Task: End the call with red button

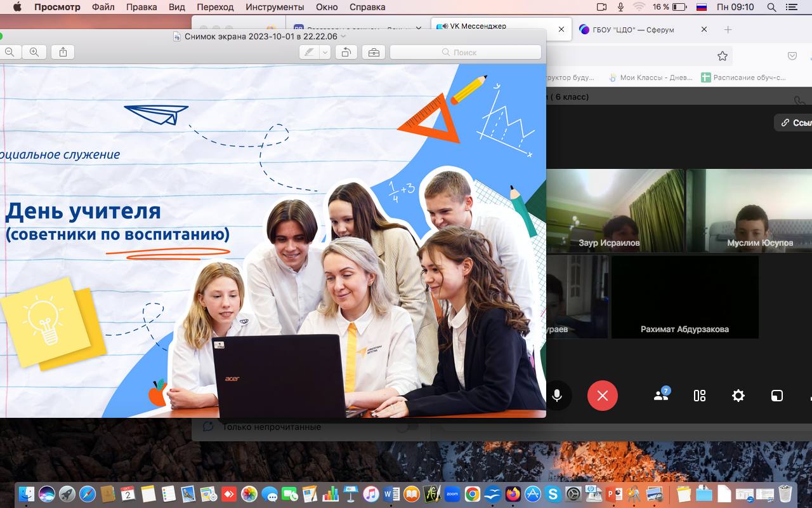Action: (602, 396)
